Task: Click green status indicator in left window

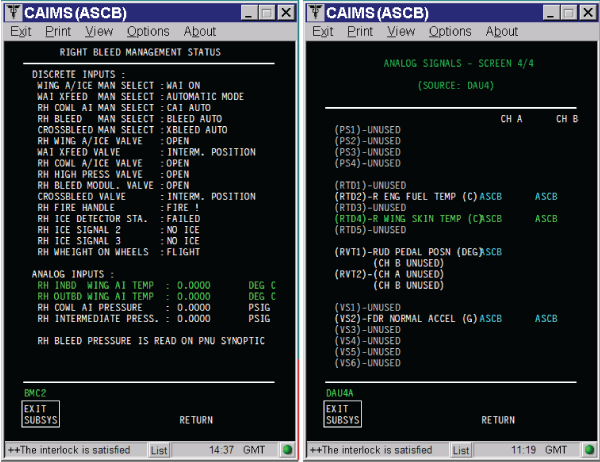Action: click(287, 450)
